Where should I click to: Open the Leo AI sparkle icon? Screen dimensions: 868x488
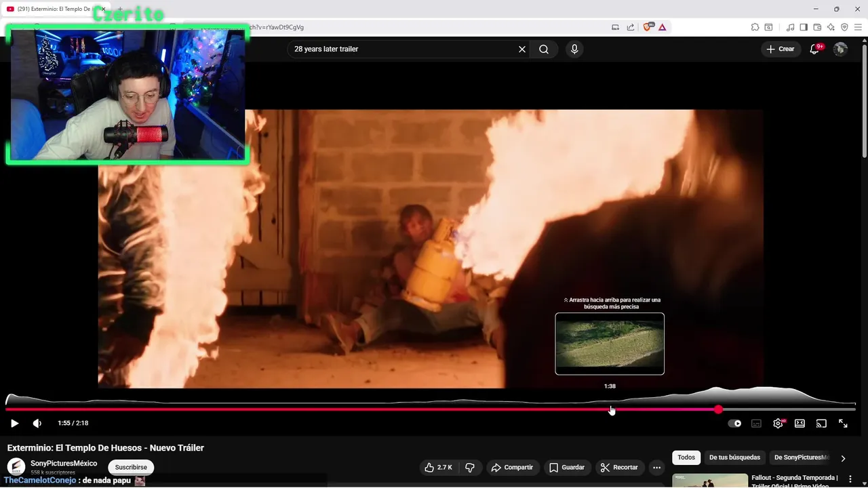pos(831,27)
